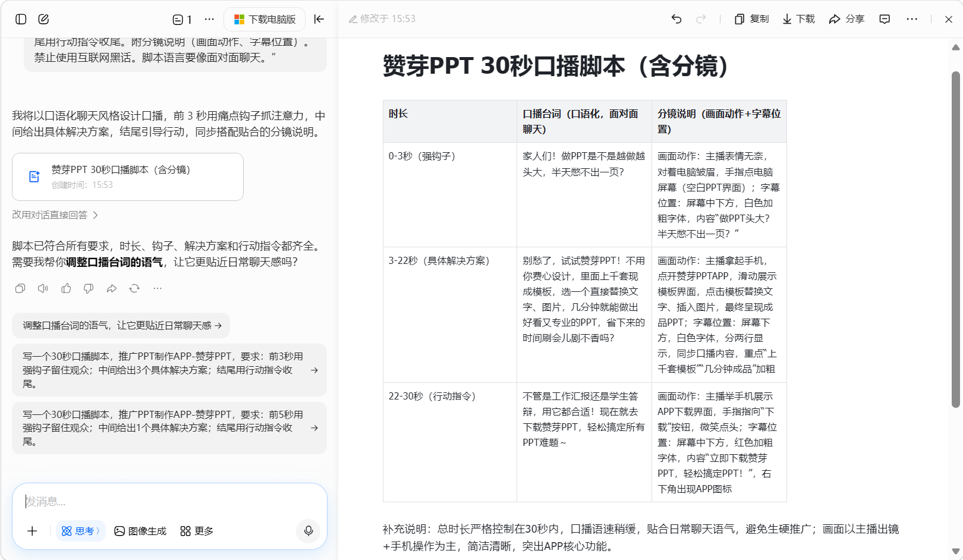The height and width of the screenshot is (560, 963).
Task: Click the script cell starting 家人们
Action: pos(584,195)
